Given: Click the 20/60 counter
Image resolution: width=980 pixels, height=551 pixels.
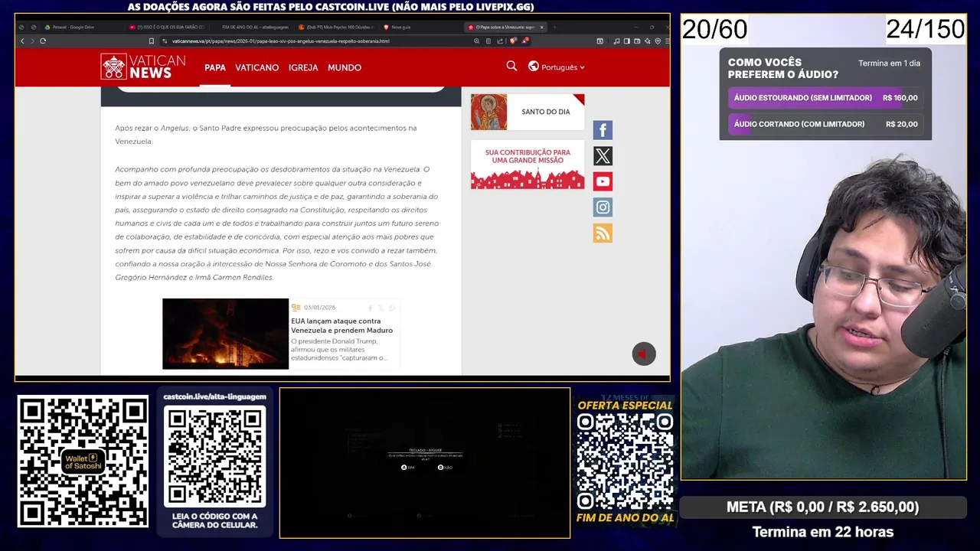Looking at the screenshot, I should [714, 29].
